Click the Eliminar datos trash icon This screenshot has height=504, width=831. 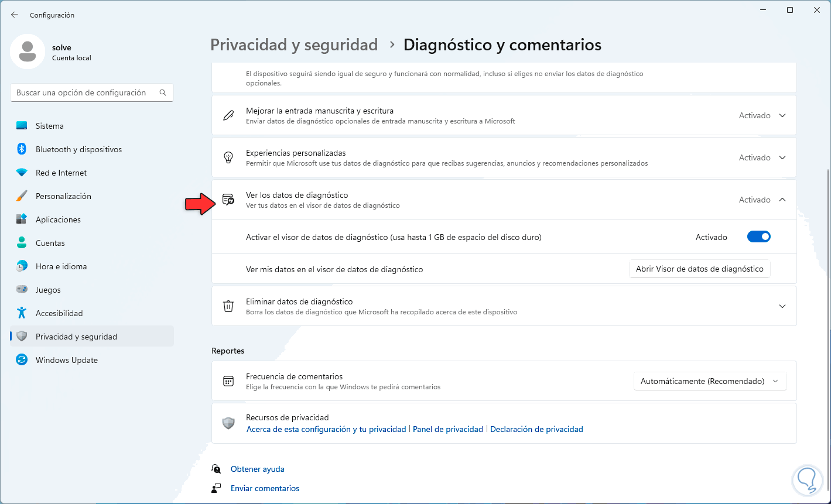coord(228,306)
